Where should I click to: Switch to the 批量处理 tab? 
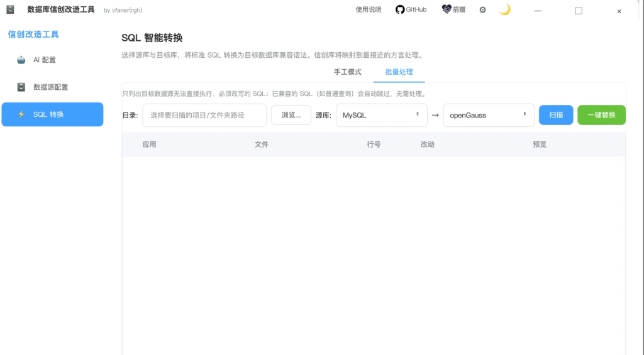tap(399, 72)
